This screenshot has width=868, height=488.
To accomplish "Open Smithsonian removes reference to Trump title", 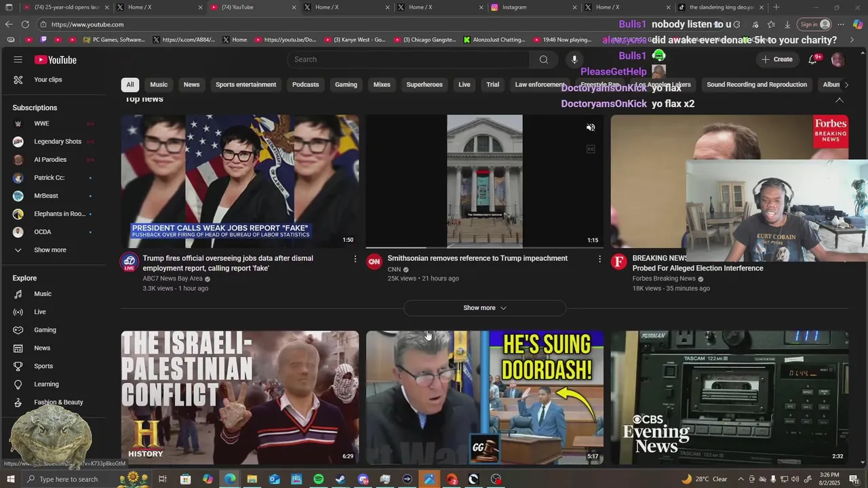I will [x=477, y=258].
